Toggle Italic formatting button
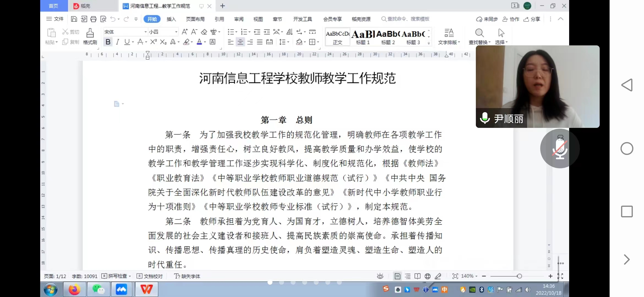The height and width of the screenshot is (297, 644). [x=118, y=42]
